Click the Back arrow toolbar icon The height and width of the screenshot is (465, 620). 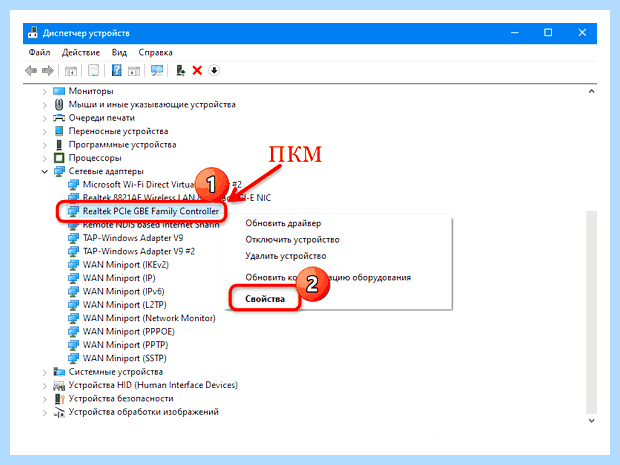[x=31, y=71]
